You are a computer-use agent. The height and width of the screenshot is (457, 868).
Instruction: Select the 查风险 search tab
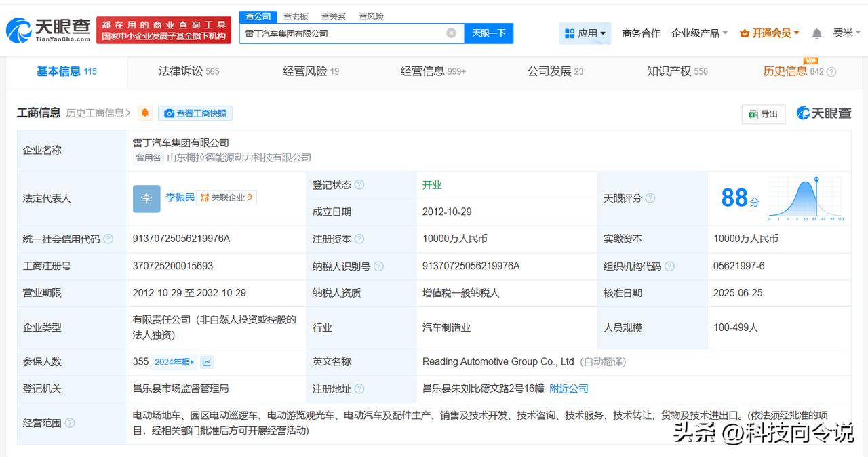point(371,16)
